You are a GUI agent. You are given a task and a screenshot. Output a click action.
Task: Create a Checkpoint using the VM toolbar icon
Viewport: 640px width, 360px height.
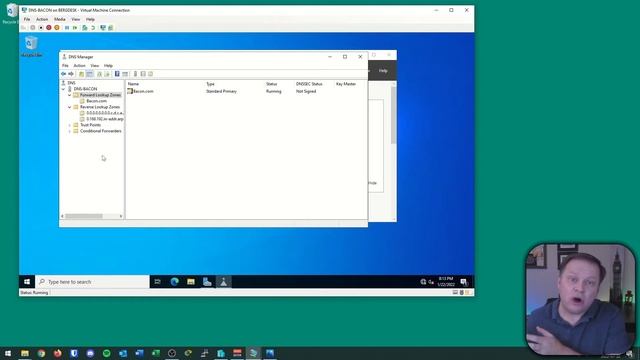(84, 28)
